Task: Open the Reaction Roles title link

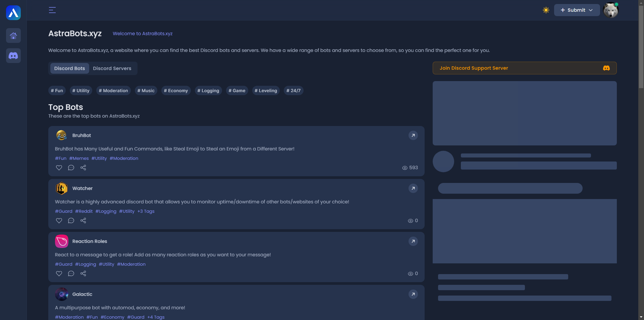Action: click(x=90, y=241)
